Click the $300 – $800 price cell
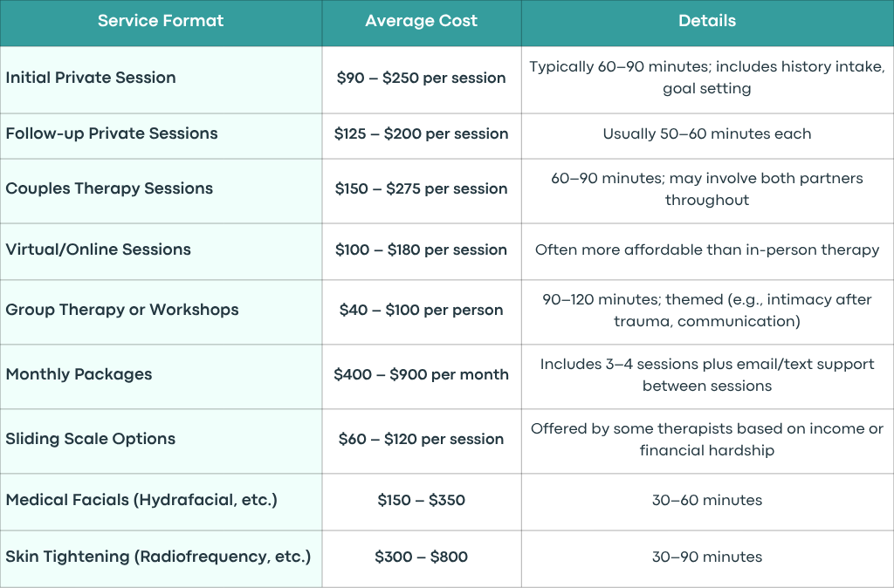894x588 pixels. (x=422, y=557)
